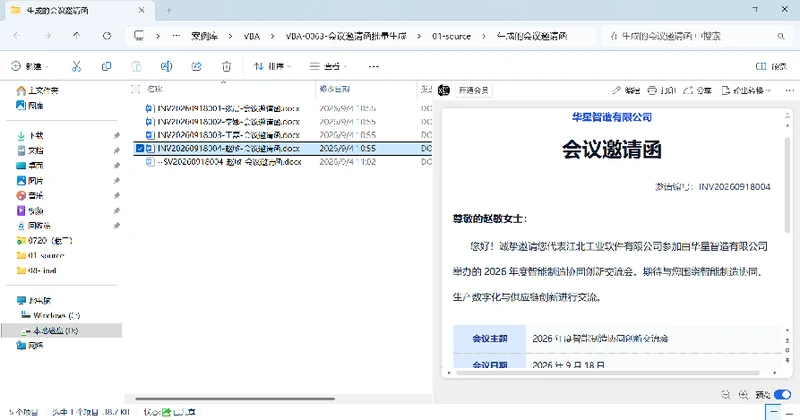Unpin the Downloads folder pin icon
This screenshot has width=800, height=420.
(x=116, y=135)
